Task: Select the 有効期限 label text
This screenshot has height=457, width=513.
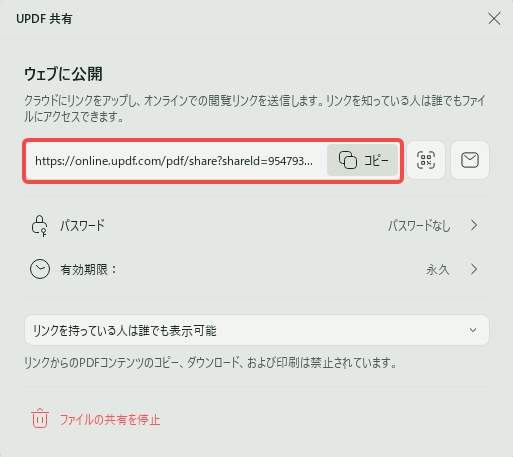Action: point(88,269)
